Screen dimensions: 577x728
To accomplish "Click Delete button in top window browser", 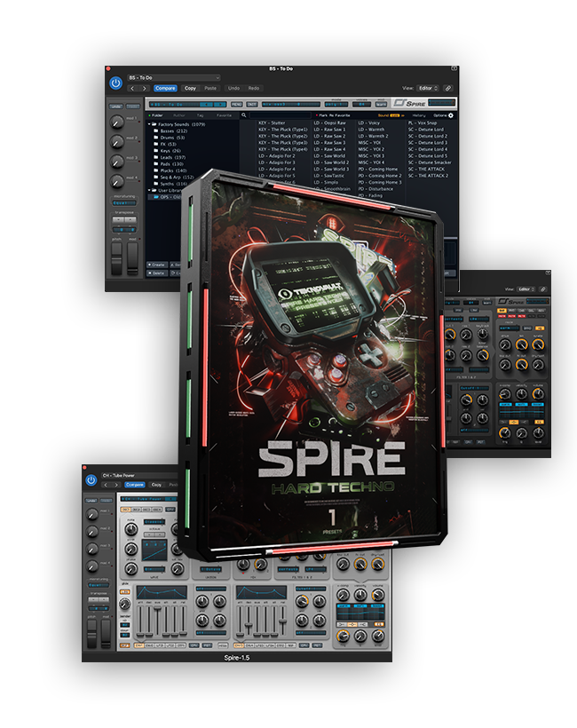I will 156,273.
